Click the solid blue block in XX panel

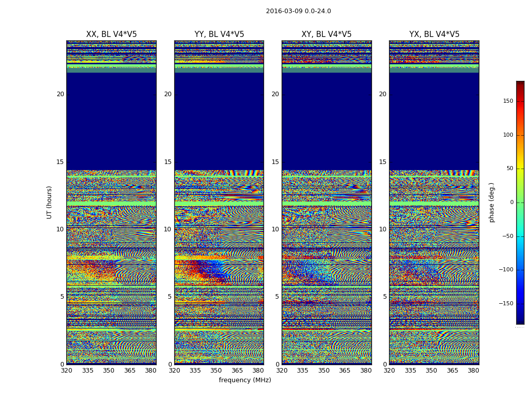tap(111, 121)
